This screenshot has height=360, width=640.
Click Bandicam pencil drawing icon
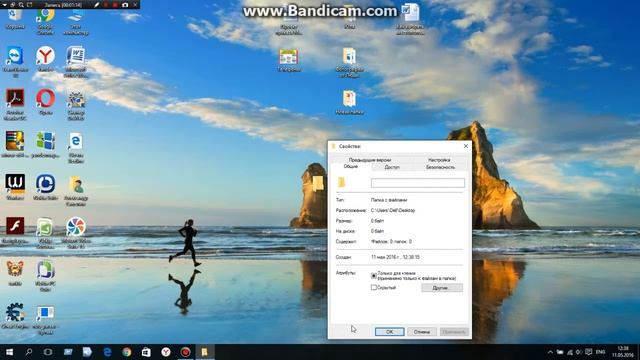click(97, 5)
